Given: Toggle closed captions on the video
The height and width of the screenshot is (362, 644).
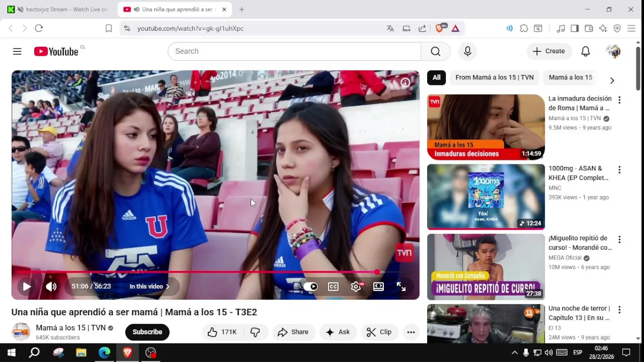Looking at the screenshot, I should pos(333,287).
